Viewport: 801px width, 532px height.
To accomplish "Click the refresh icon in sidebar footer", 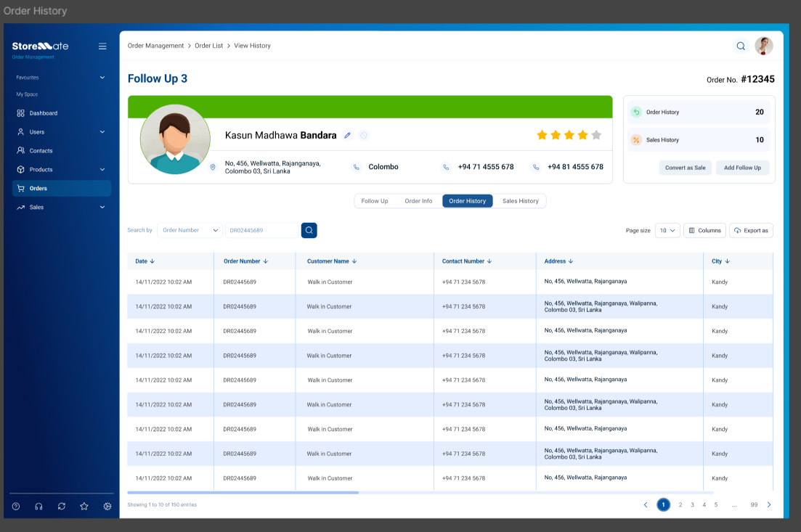I will coord(61,507).
